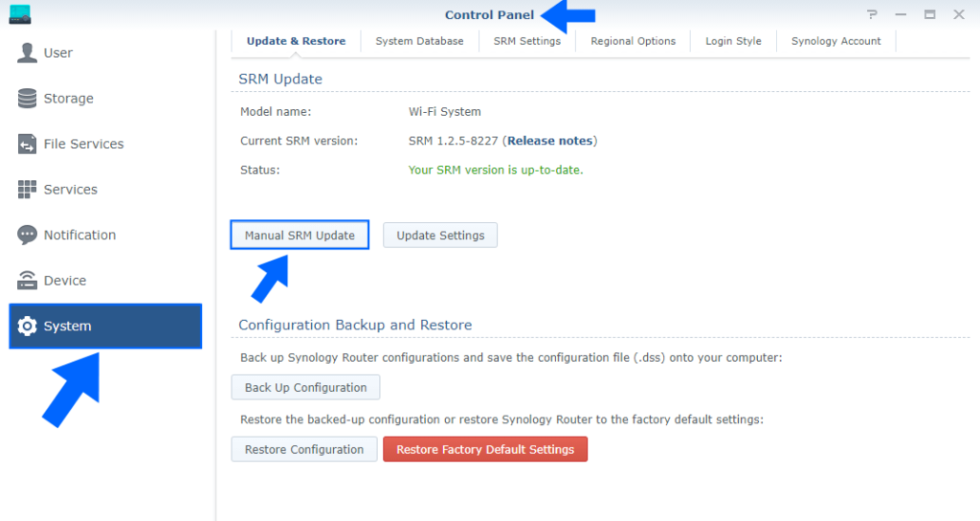Click the Notification speech bubble icon
This screenshot has width=980, height=521.
pyautogui.click(x=27, y=236)
